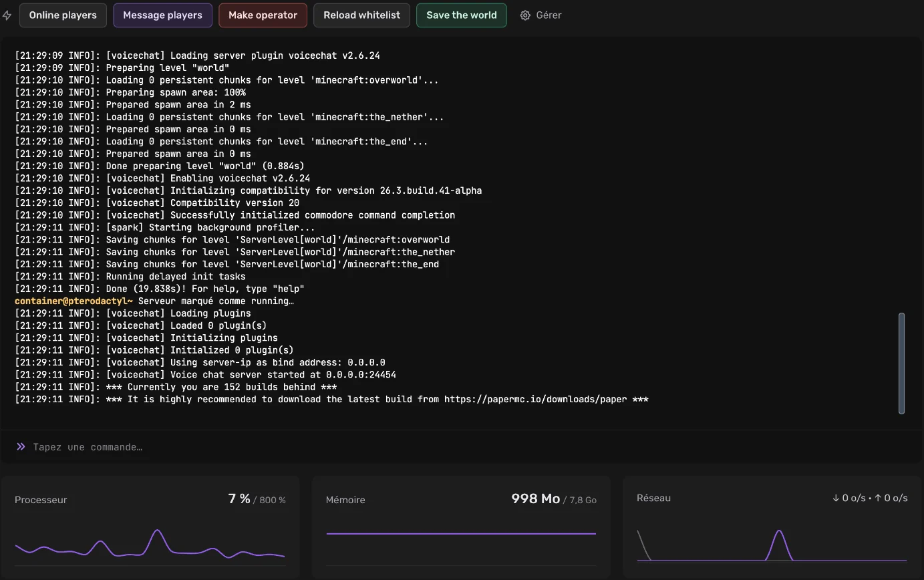Click the 'Loading server plugin voicechat v2.6.24' line
Image resolution: width=924 pixels, height=580 pixels.
197,55
